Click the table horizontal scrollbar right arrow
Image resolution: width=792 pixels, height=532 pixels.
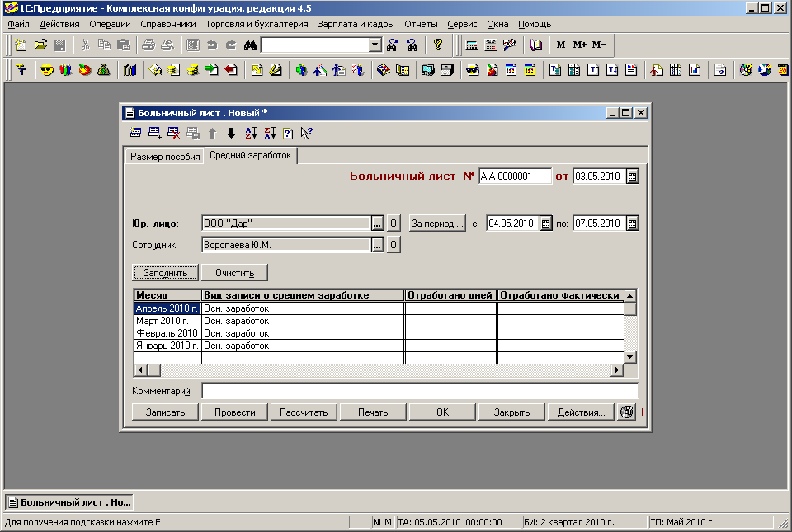click(x=617, y=370)
